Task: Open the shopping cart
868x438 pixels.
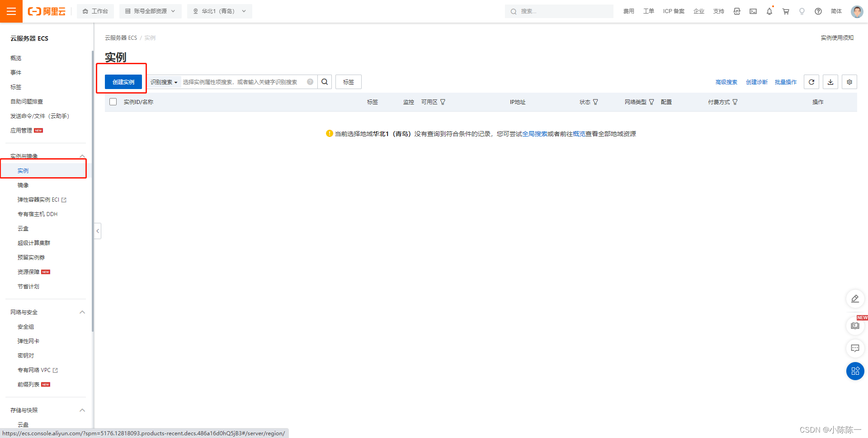Action: [x=786, y=11]
